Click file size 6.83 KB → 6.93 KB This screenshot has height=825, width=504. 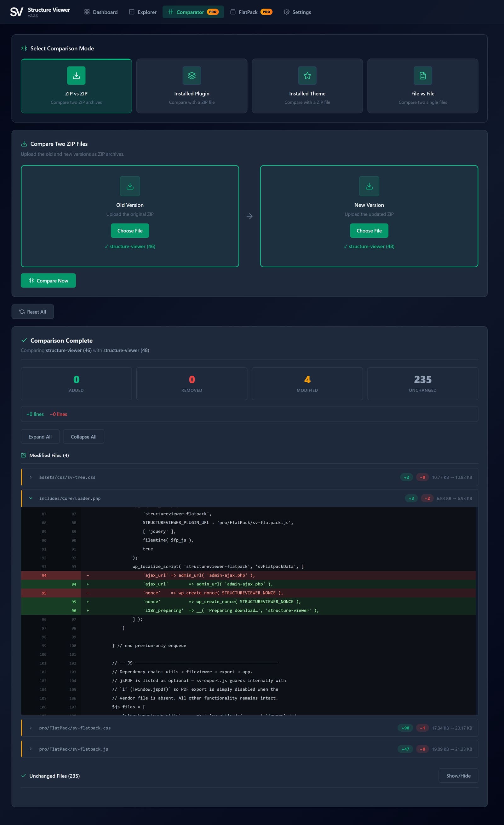[454, 498]
